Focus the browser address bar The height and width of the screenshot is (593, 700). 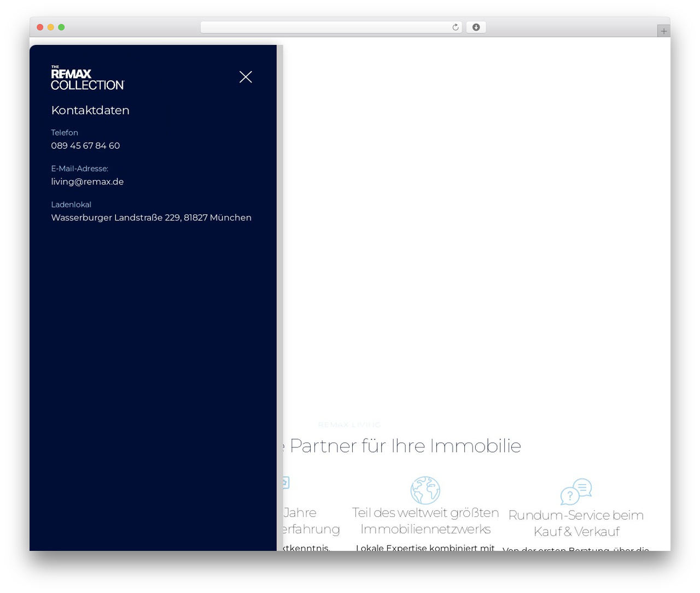coord(331,27)
